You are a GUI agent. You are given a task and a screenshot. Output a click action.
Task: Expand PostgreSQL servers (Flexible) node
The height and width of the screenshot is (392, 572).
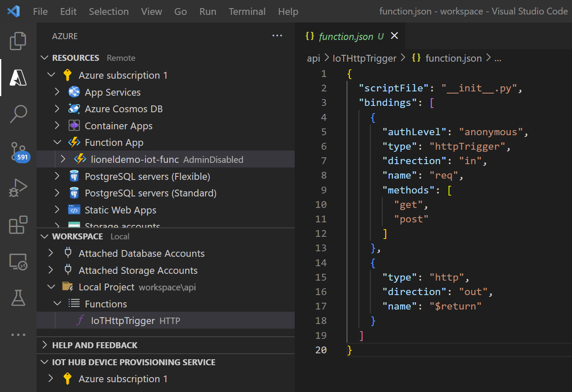coord(57,176)
